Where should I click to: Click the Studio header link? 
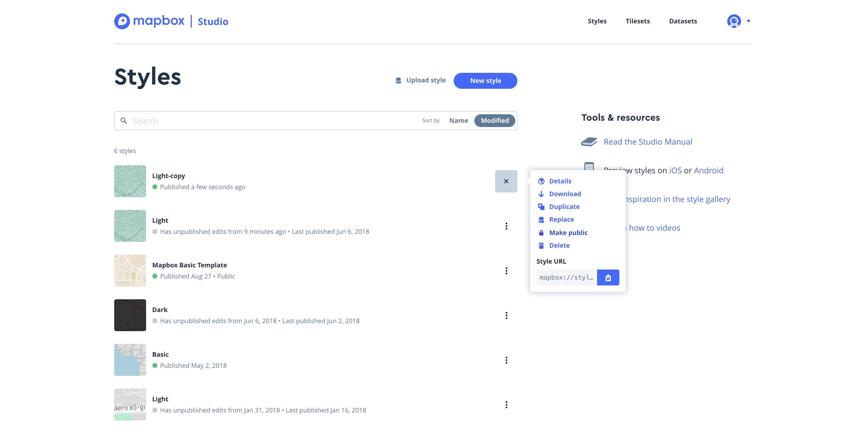[x=213, y=22]
